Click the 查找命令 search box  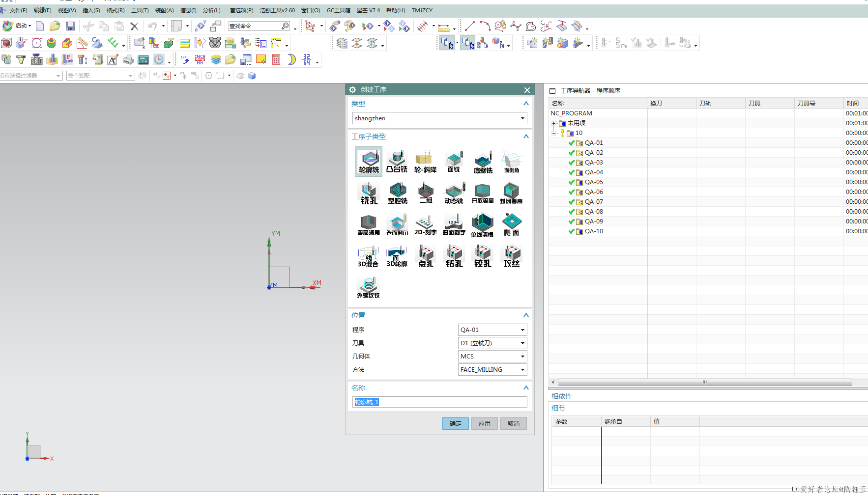pyautogui.click(x=259, y=26)
